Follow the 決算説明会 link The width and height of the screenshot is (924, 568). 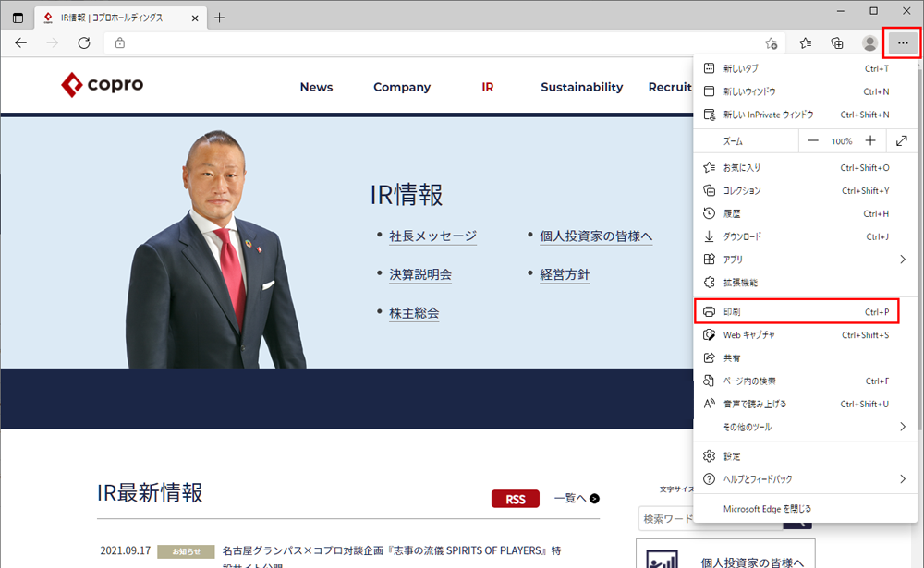pos(420,274)
